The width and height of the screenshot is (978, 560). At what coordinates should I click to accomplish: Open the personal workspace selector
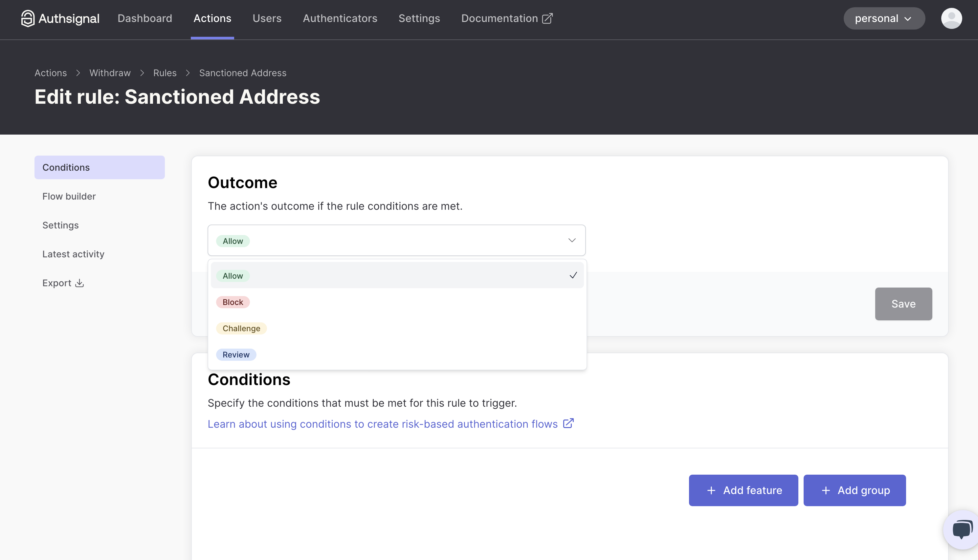tap(884, 18)
